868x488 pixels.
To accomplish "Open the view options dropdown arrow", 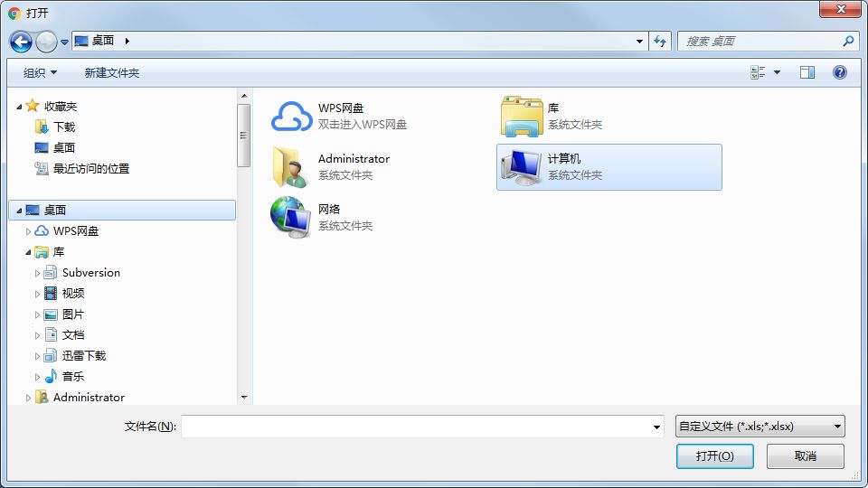I will coord(777,72).
